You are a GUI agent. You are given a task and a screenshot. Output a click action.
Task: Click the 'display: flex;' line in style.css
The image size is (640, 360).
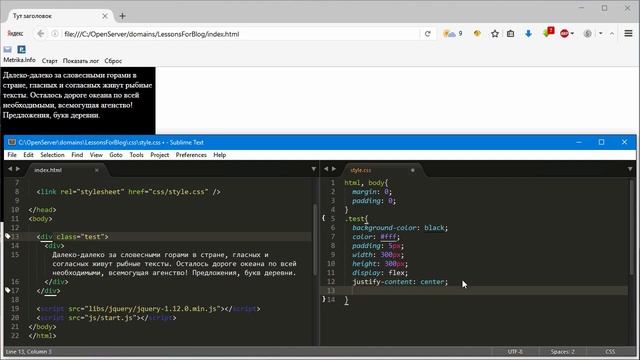coord(380,273)
